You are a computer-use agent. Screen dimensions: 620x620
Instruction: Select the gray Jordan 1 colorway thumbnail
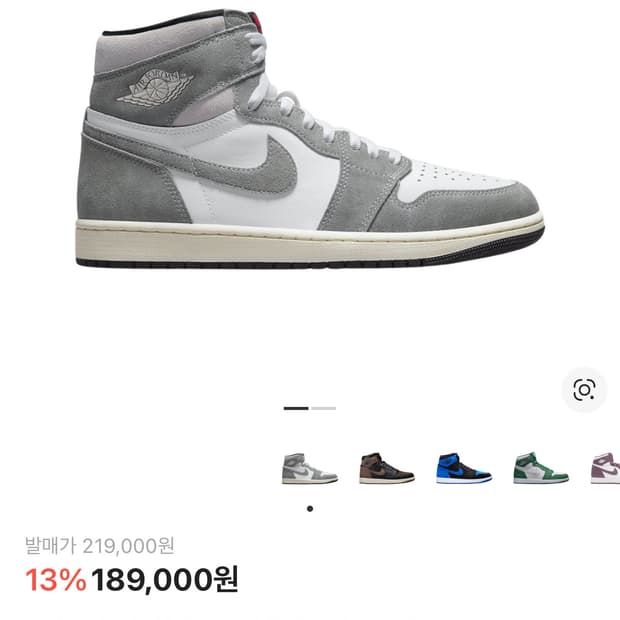tap(310, 469)
